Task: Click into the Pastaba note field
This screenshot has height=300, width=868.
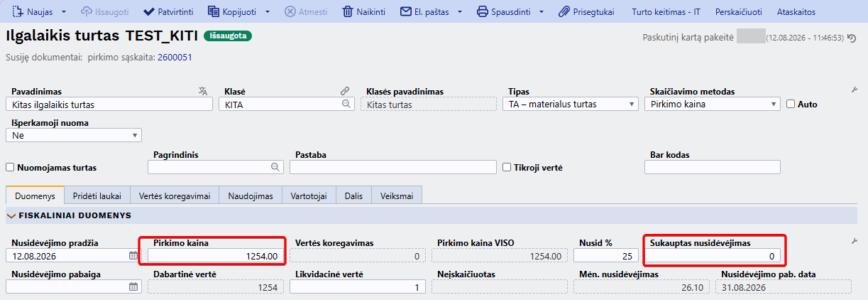Action: point(393,167)
